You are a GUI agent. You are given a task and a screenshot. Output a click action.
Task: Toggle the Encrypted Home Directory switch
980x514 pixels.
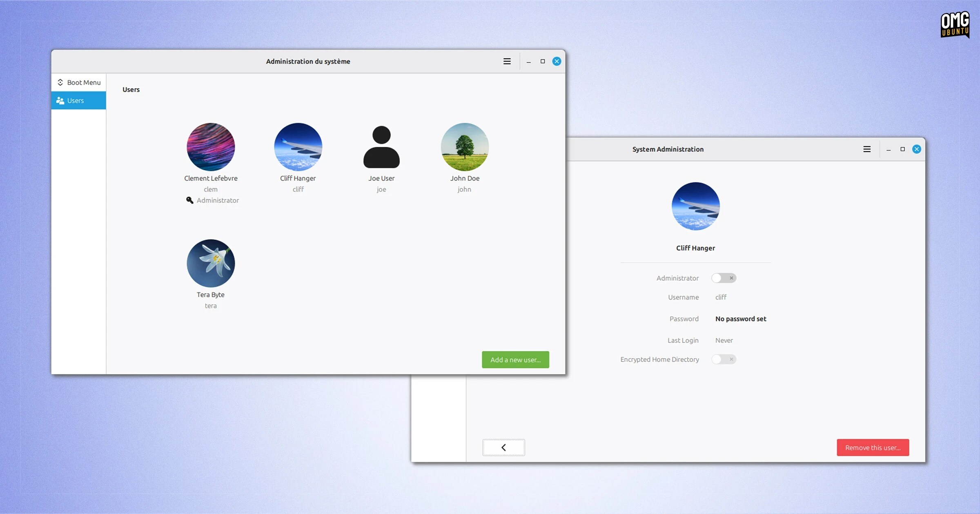coord(723,359)
